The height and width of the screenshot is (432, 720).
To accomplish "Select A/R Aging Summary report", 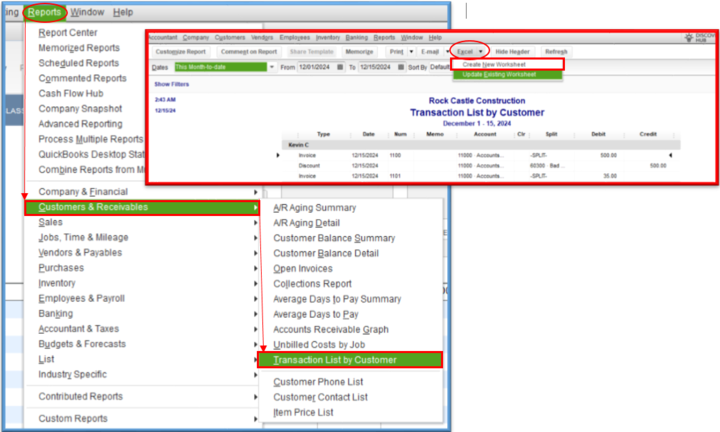I will 315,208.
